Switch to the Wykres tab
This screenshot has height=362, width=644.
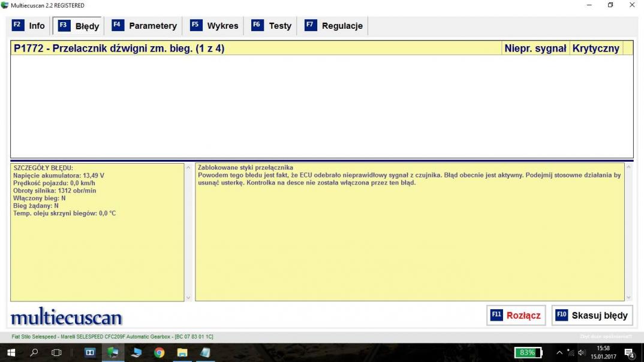pos(214,26)
